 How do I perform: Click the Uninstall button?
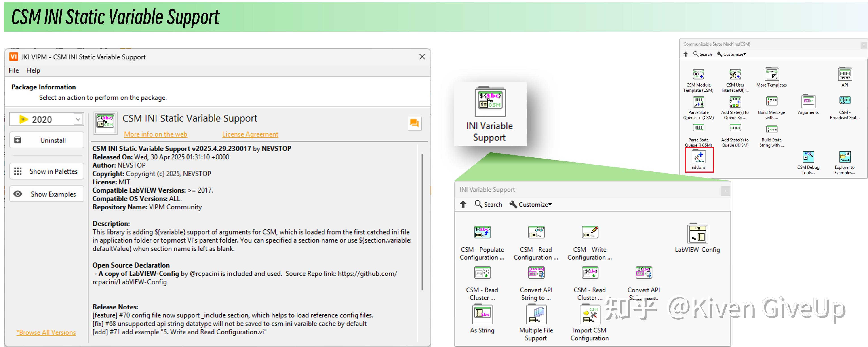46,140
